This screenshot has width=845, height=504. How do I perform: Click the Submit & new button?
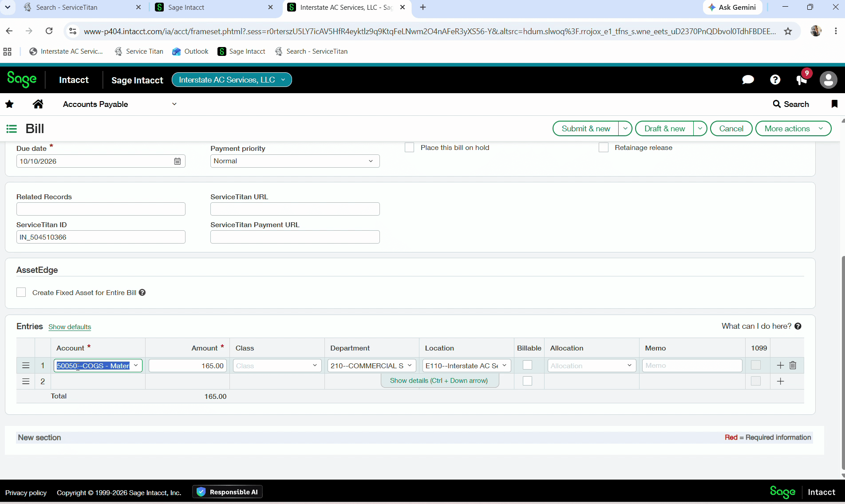[x=585, y=129]
